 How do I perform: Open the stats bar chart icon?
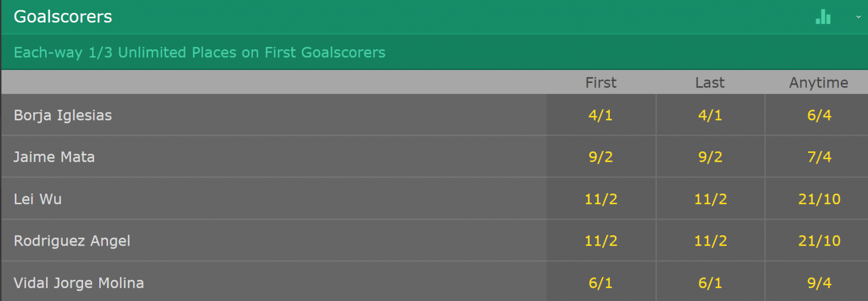point(823,17)
